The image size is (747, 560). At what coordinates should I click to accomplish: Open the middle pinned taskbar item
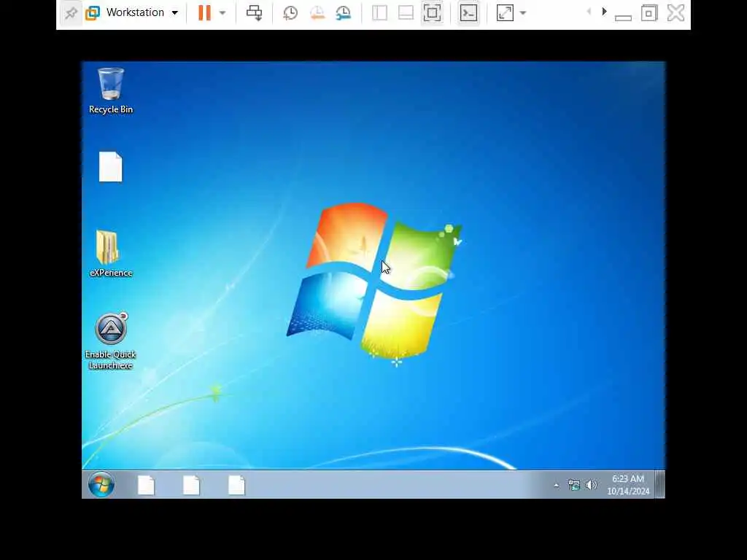point(192,485)
